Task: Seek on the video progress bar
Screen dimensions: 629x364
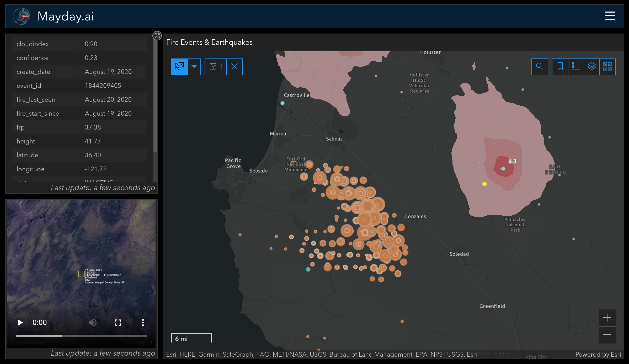Action: tap(81, 336)
